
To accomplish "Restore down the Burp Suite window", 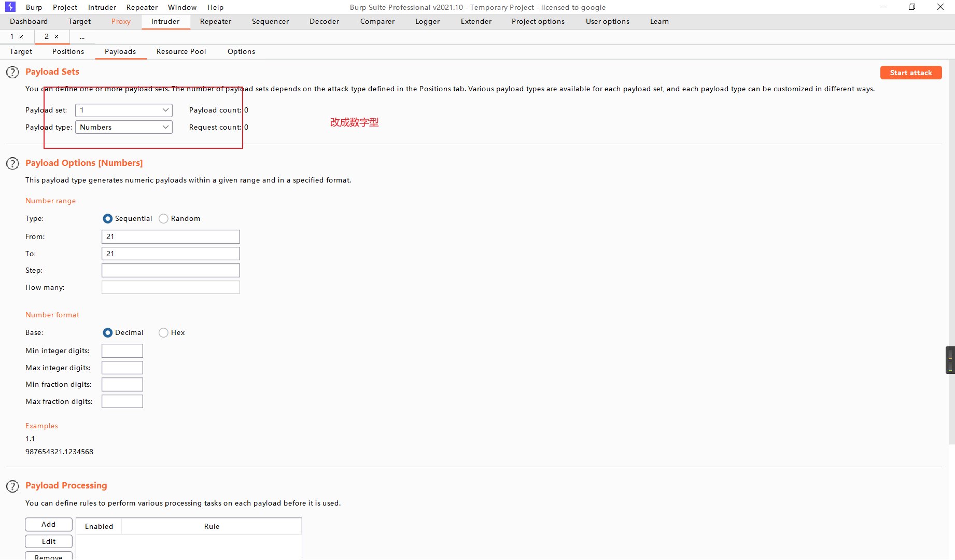I will pyautogui.click(x=912, y=7).
